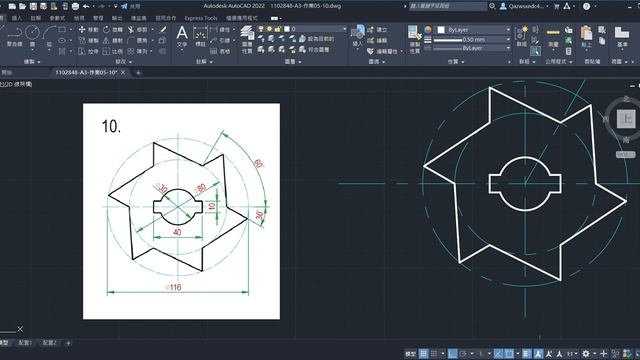Select the Arc draw tool
Image resolution: width=640 pixels, height=360 pixels.
[49, 33]
